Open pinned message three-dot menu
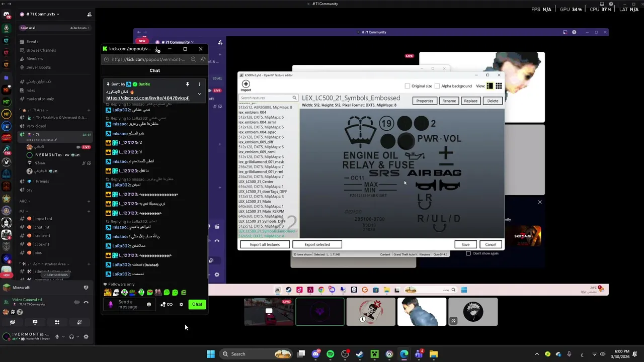Image resolution: width=644 pixels, height=362 pixels. (199, 84)
